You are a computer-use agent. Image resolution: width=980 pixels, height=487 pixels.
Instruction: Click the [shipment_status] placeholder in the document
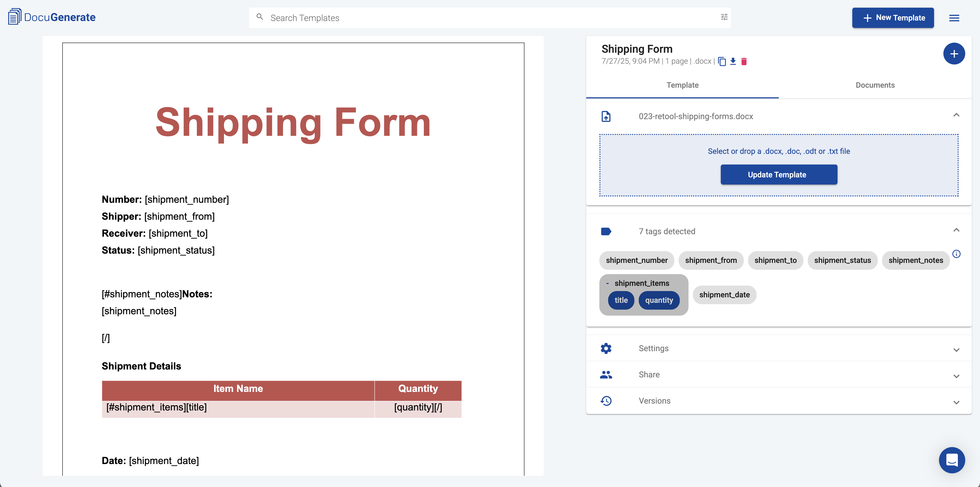pos(176,250)
